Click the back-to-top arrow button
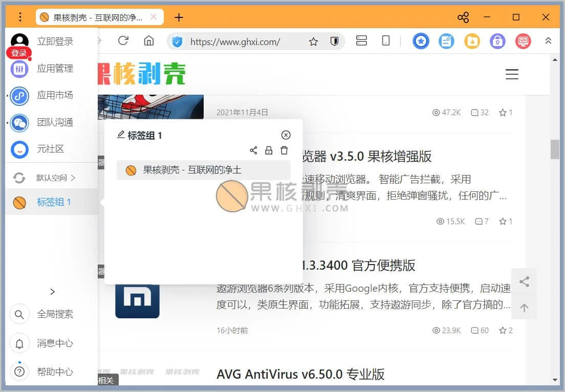Viewport: 565px width, 392px height. [x=524, y=308]
